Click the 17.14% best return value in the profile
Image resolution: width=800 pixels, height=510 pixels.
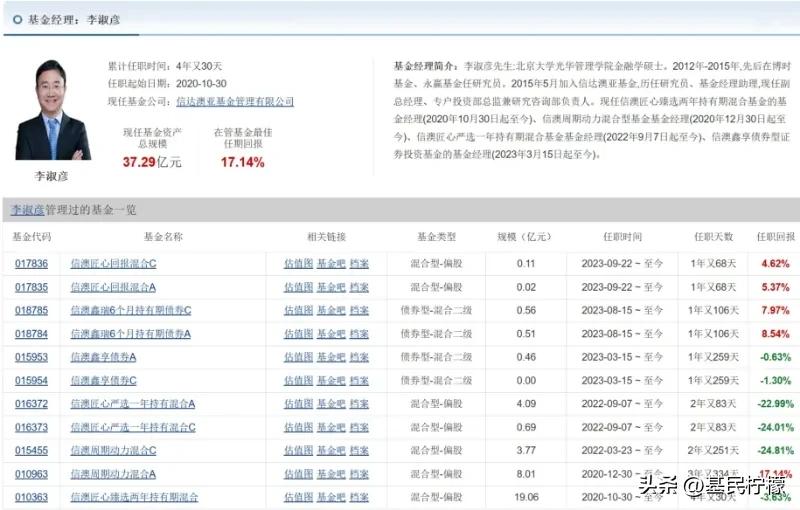242,162
